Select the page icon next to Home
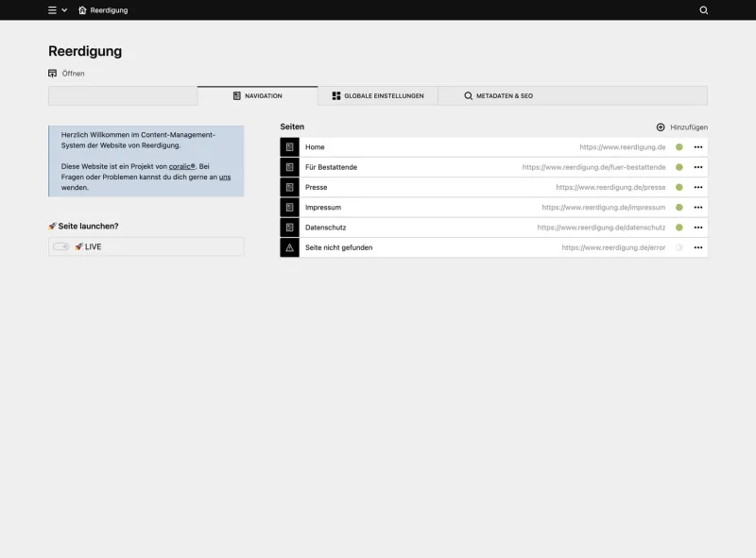Viewport: 756px width, 558px height. coord(289,146)
